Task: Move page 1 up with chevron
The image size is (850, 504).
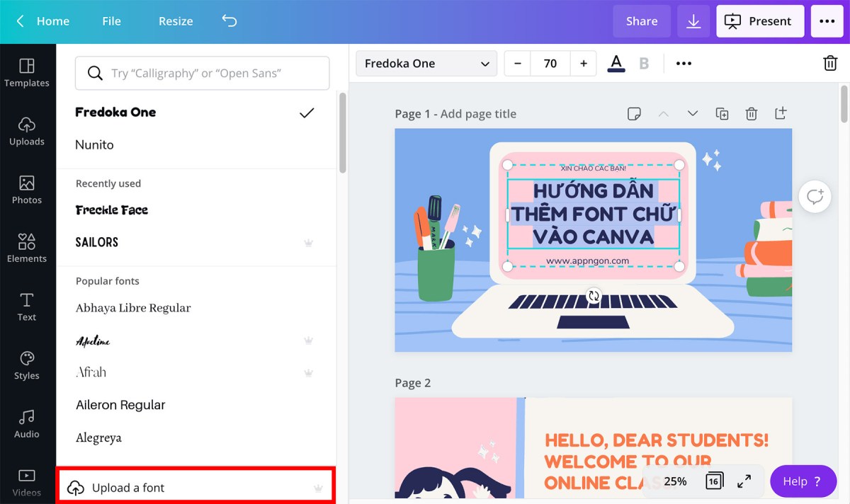Action: click(663, 113)
